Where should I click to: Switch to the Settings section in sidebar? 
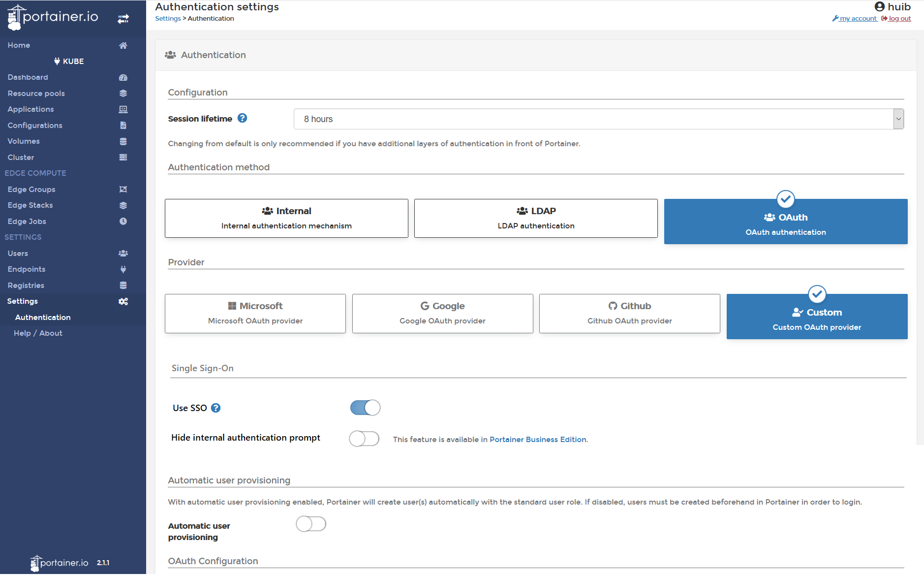pyautogui.click(x=23, y=301)
